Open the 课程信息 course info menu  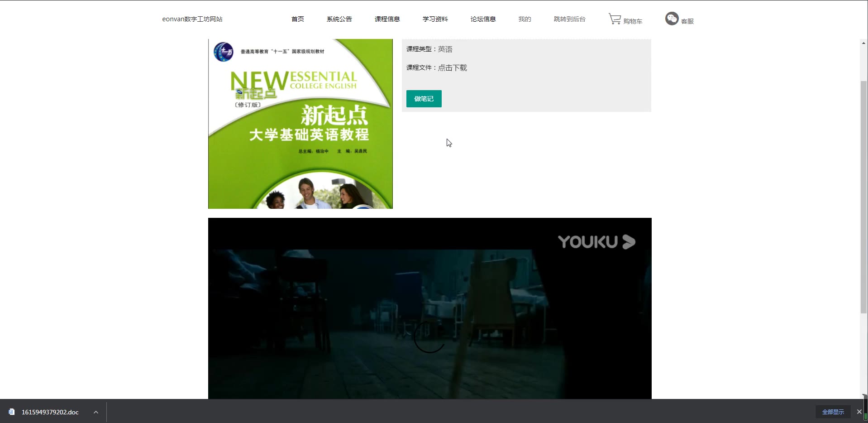[x=387, y=19]
